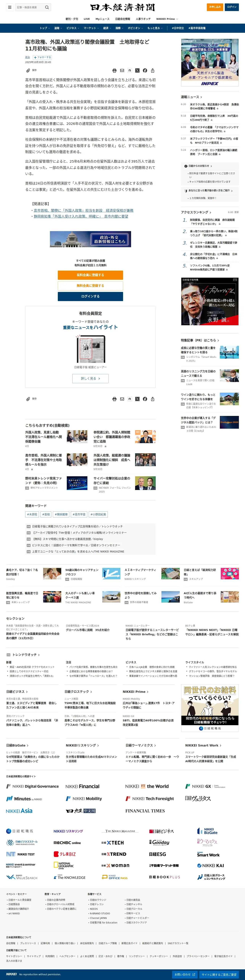Open the NIKKEI Prime dropdown in the header
The height and width of the screenshot is (980, 245).
pyautogui.click(x=167, y=19)
